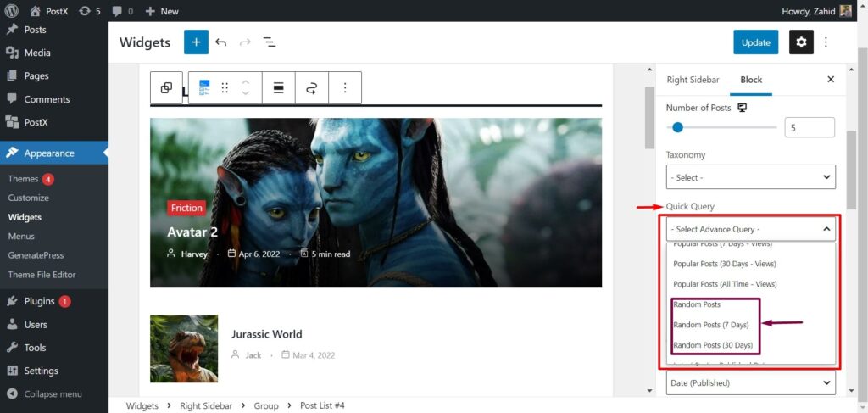Click the block drag handle icon
Viewport: 868px width, 413px height.
(225, 87)
